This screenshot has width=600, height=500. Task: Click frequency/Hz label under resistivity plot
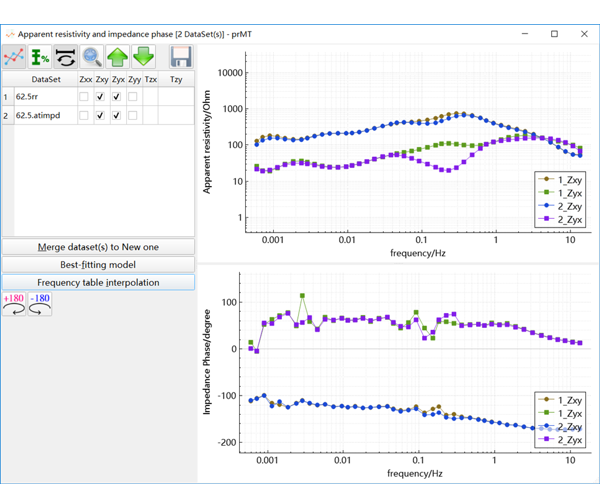418,253
